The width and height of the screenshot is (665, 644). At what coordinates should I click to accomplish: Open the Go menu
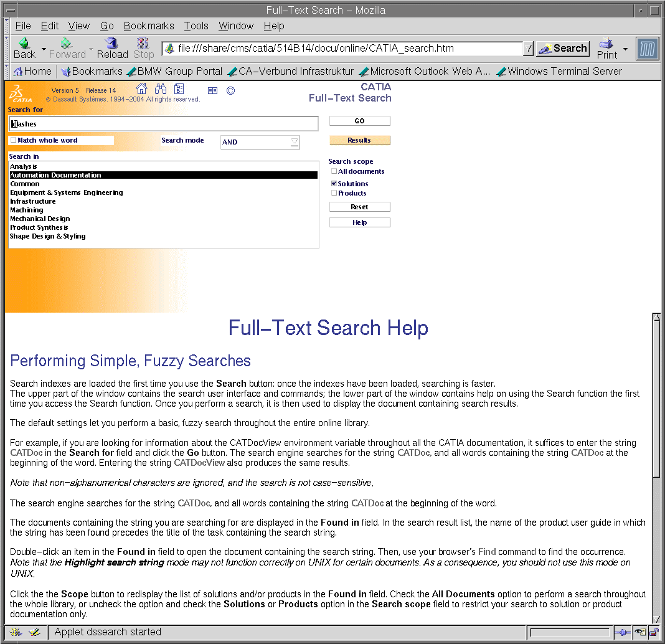point(107,26)
